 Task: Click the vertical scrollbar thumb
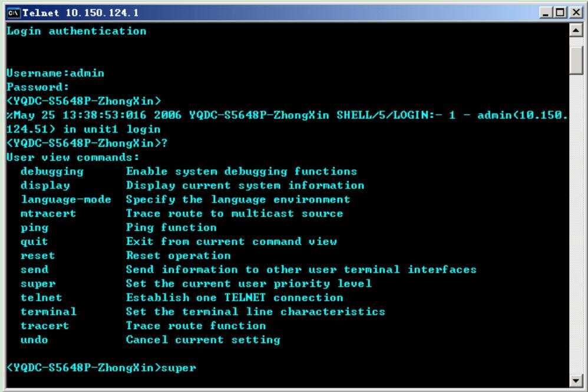point(576,61)
